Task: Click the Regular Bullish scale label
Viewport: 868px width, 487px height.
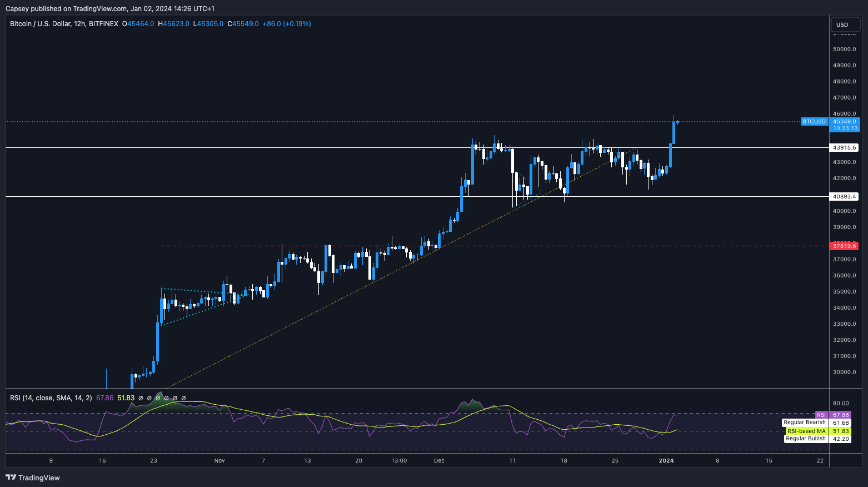Action: click(x=805, y=439)
